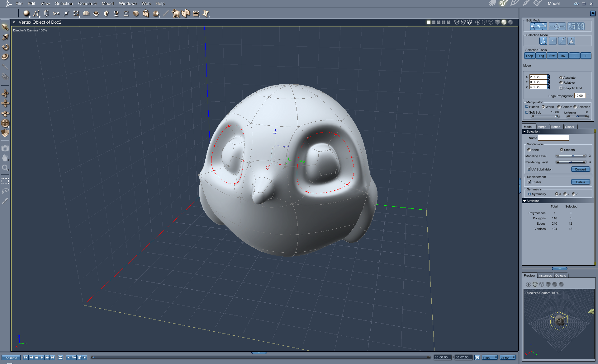Click the Loop selection button
The height and width of the screenshot is (364, 598).
pos(529,56)
